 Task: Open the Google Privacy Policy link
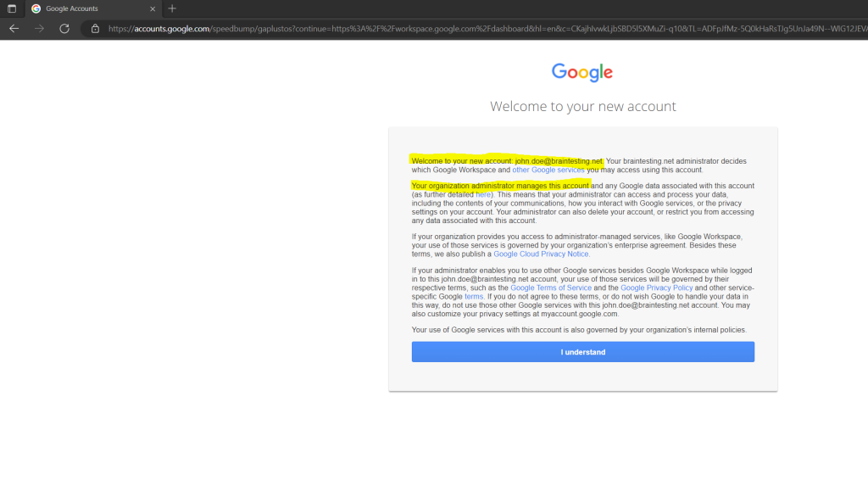657,288
